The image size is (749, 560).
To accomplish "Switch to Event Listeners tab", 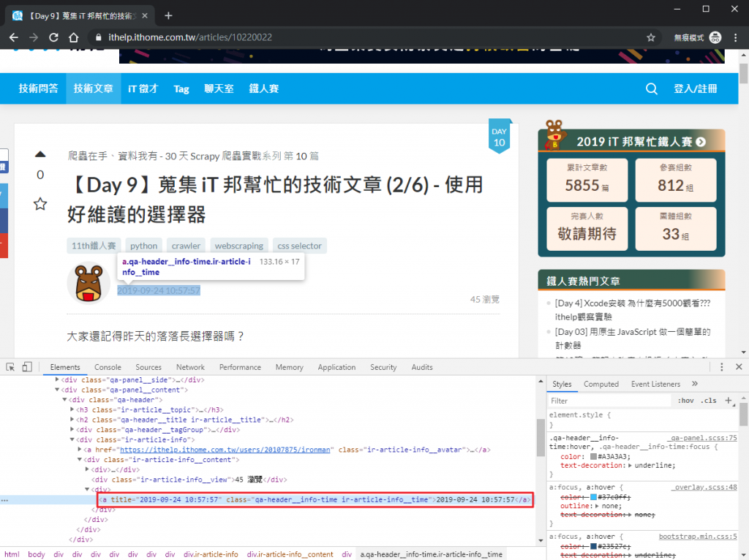I will (655, 384).
